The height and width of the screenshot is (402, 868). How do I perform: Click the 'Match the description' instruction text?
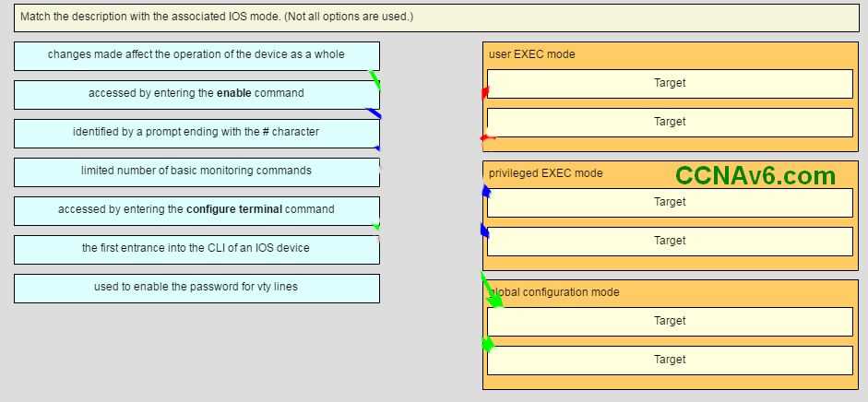(217, 17)
